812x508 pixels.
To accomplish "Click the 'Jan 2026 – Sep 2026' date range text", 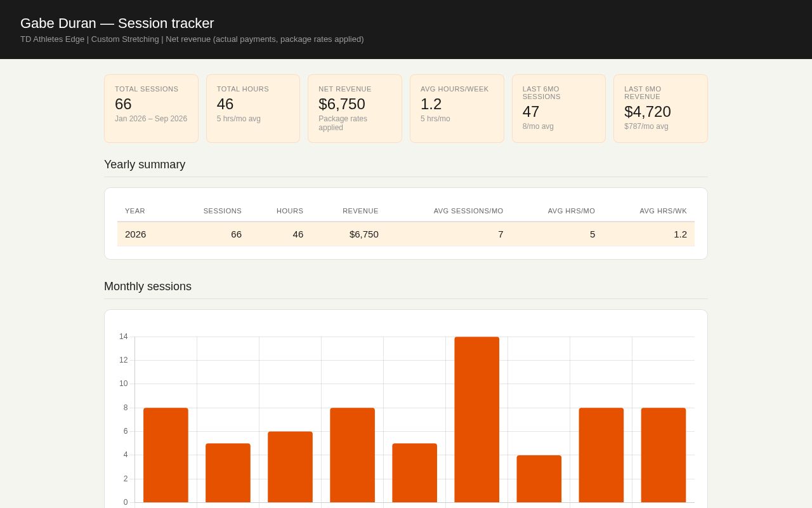I will click(151, 119).
